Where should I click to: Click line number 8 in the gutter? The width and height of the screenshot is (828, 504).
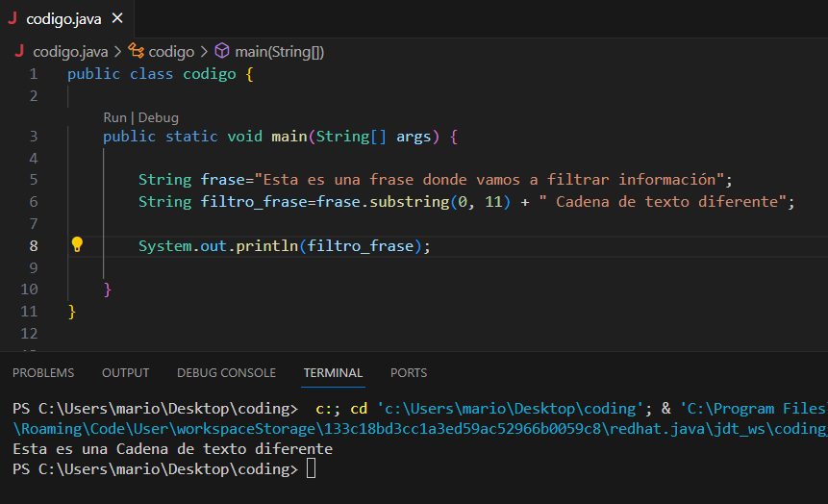(34, 245)
